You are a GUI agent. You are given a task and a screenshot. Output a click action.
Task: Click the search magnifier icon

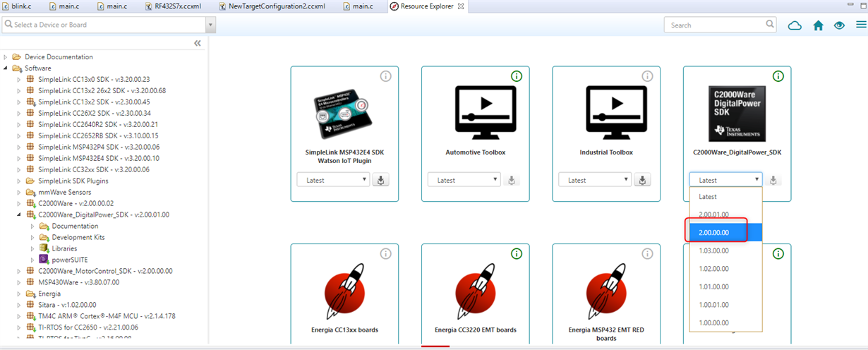point(770,24)
